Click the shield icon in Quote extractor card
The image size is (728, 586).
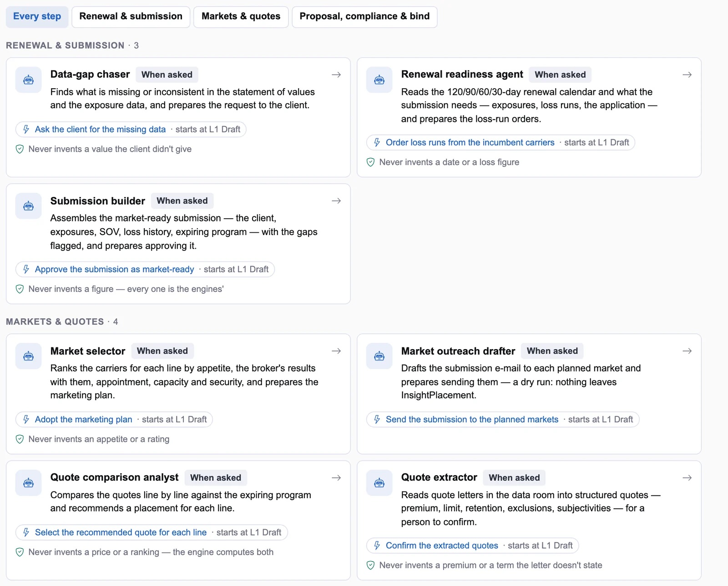371,566
